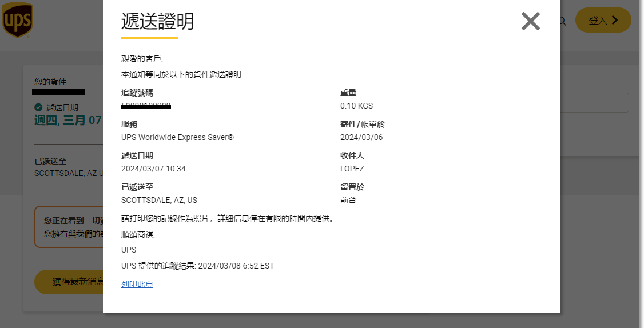Click the weight value 0.10 KGS
This screenshot has width=644, height=328.
(x=356, y=106)
